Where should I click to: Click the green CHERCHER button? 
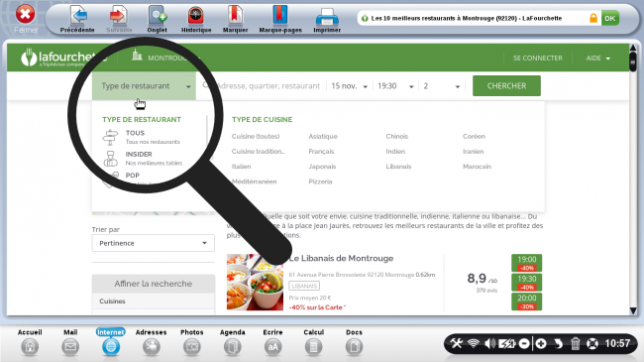click(x=506, y=85)
